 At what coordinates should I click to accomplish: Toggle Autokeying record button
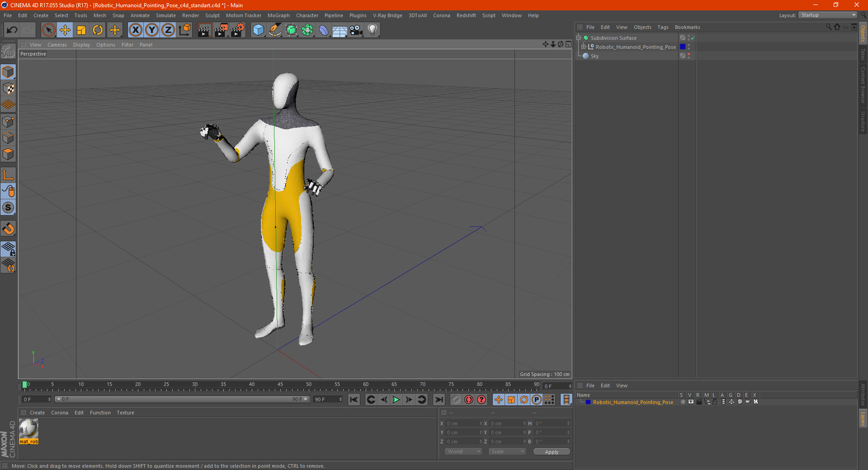469,399
